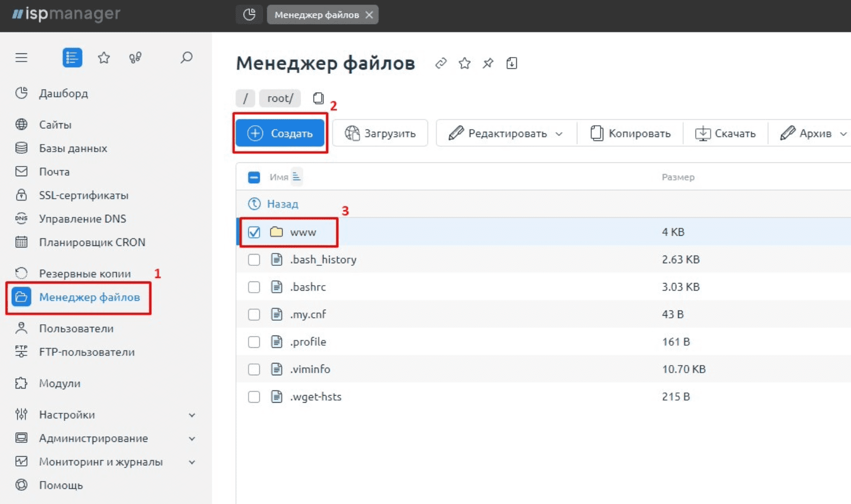Click the Создать button

(280, 133)
